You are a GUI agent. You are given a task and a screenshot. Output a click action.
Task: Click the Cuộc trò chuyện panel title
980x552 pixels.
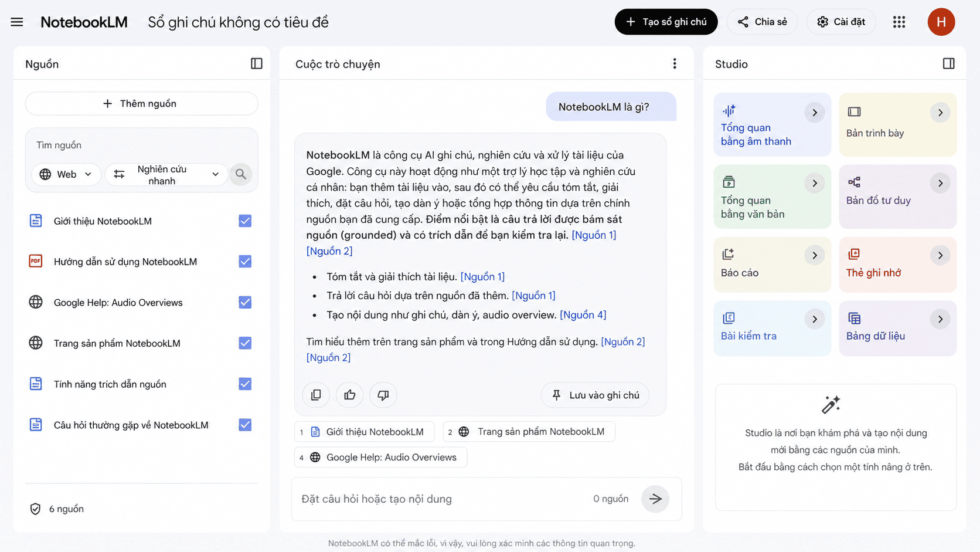[338, 64]
